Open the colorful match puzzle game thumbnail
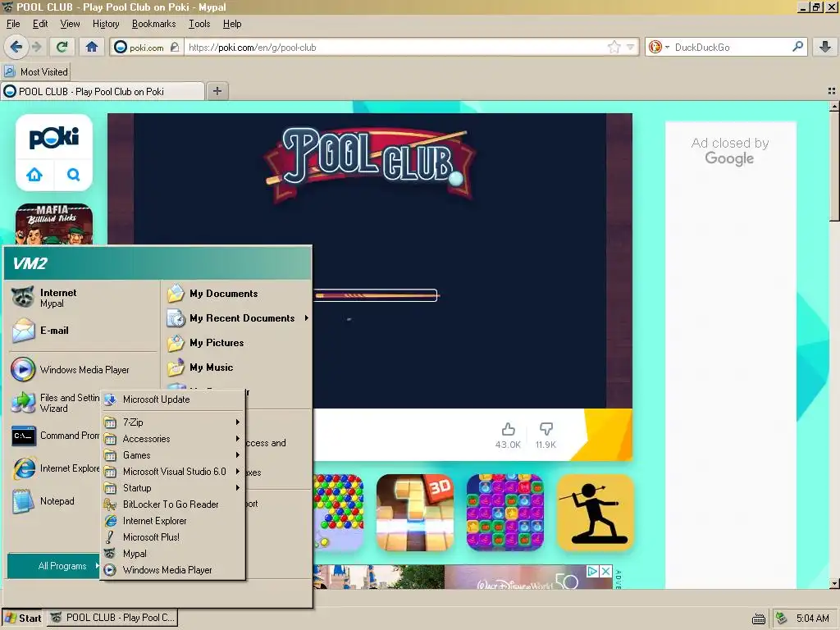840x630 pixels. (505, 512)
